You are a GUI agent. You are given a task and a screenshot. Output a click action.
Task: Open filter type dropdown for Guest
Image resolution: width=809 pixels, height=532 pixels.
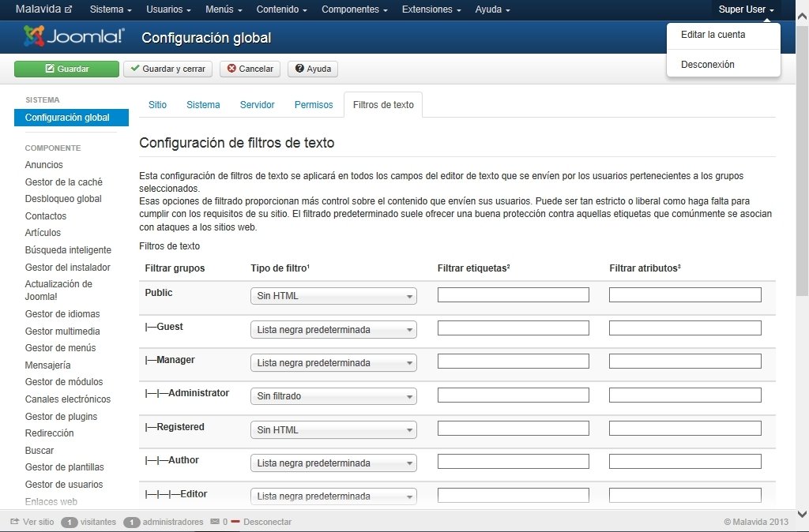pyautogui.click(x=333, y=329)
